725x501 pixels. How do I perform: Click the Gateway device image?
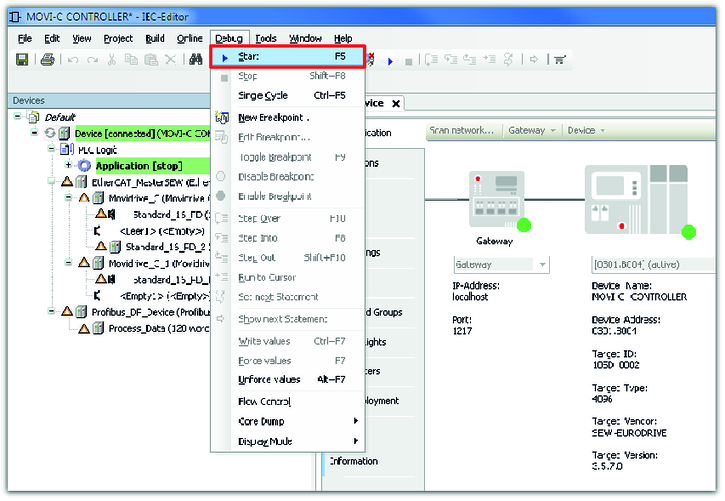point(495,198)
